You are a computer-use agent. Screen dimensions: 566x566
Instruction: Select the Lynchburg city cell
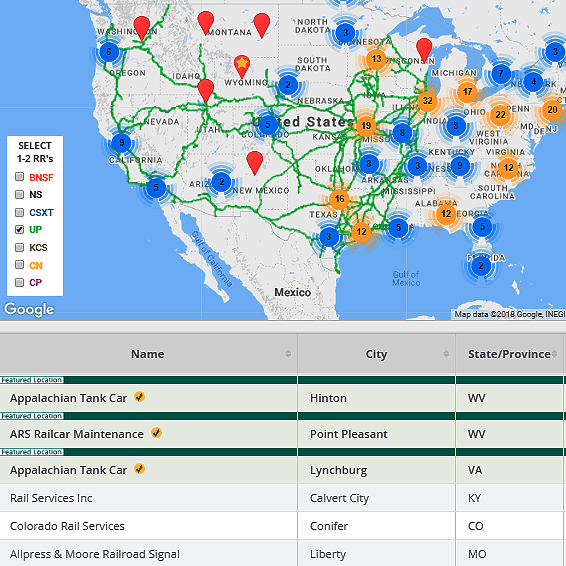tap(376, 470)
